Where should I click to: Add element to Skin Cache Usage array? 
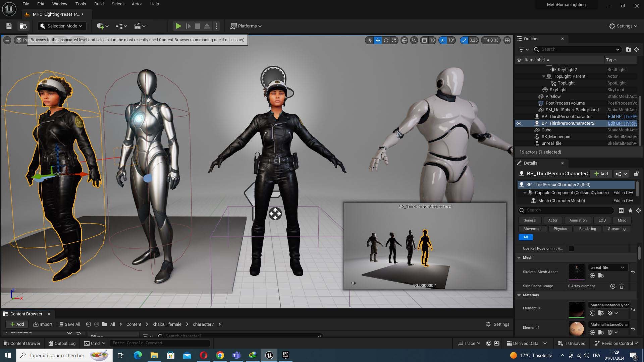(x=613, y=286)
